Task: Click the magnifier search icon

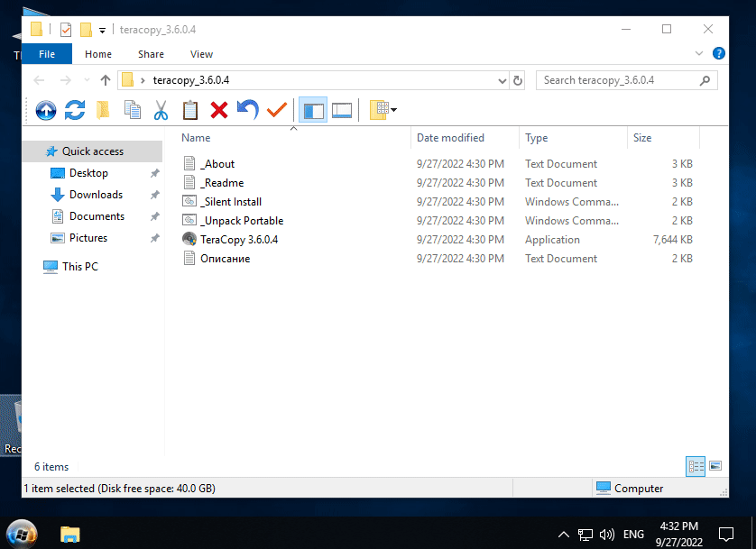Action: [705, 80]
